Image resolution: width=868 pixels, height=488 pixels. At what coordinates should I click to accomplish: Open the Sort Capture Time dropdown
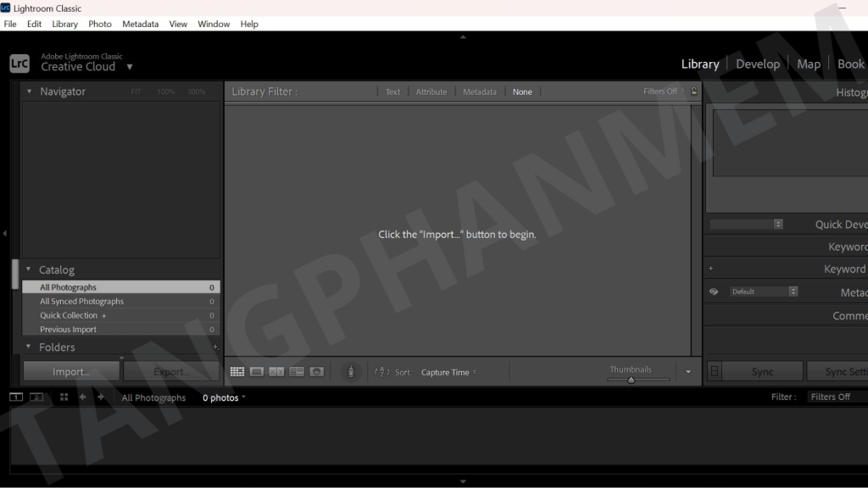click(448, 373)
